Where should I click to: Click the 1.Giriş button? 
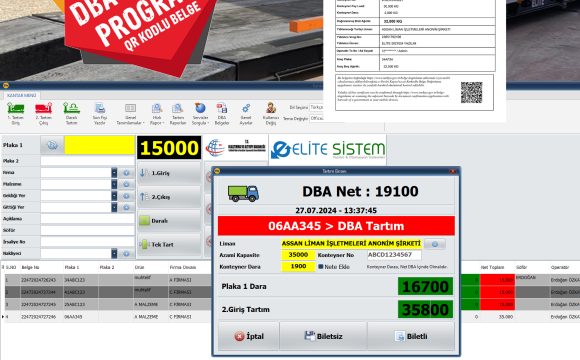[169, 173]
